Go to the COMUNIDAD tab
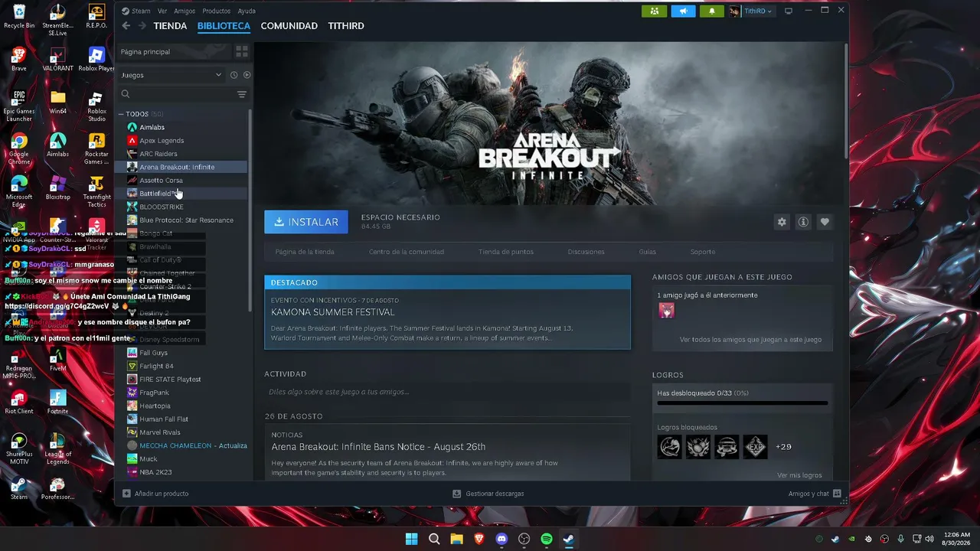 tap(289, 26)
